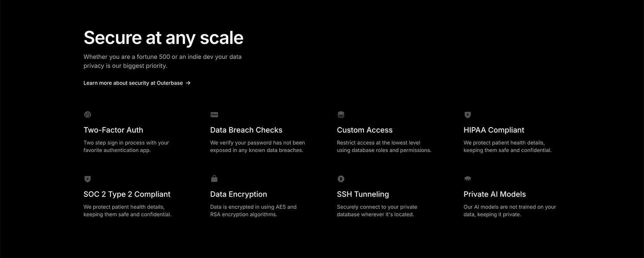Viewport: 644px width, 258px height.
Task: Select the SOC 2 Type 2 Compliant heading
Action: [x=127, y=194]
